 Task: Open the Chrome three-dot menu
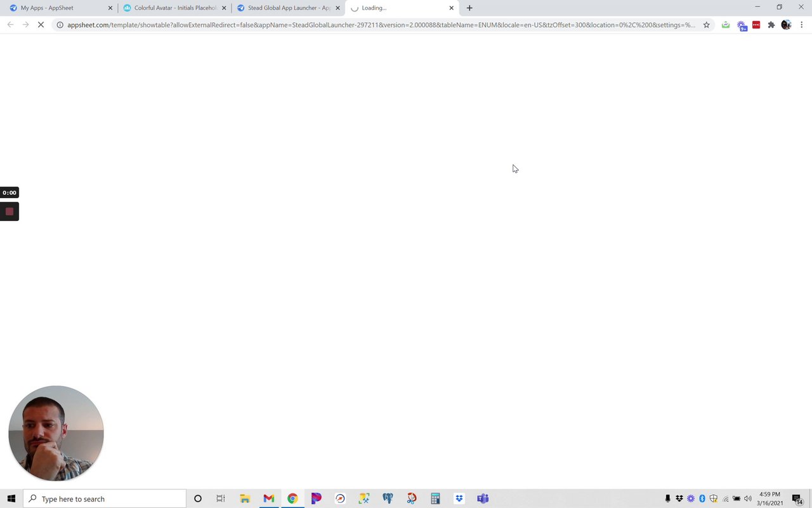pyautogui.click(x=801, y=25)
